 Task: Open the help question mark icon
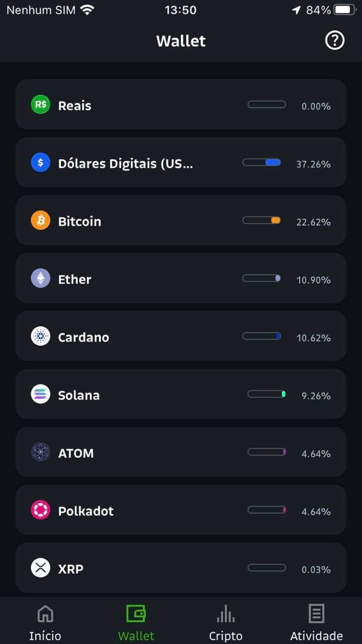(x=334, y=41)
